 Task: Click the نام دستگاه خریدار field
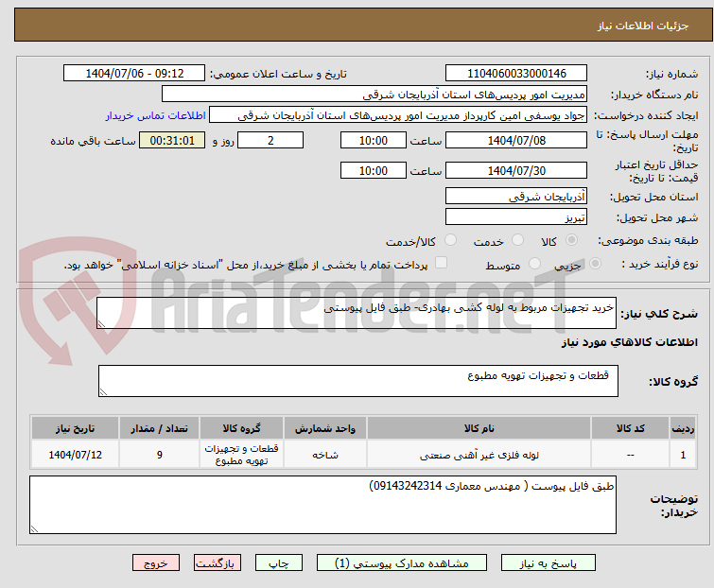pyautogui.click(x=374, y=95)
